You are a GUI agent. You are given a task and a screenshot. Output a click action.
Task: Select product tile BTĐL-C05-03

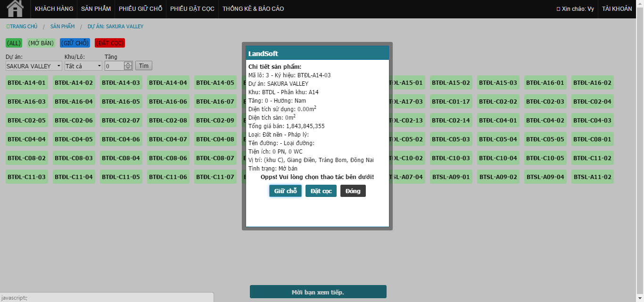(x=451, y=139)
